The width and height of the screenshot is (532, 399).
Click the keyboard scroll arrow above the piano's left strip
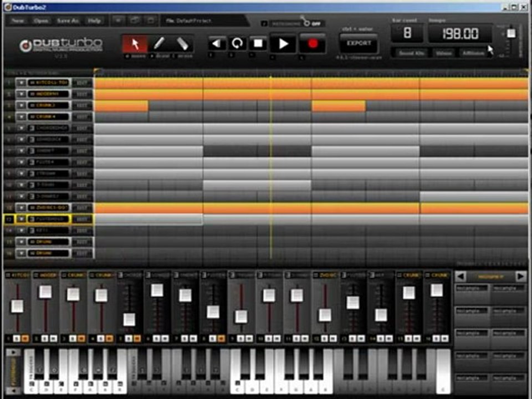[13, 352]
